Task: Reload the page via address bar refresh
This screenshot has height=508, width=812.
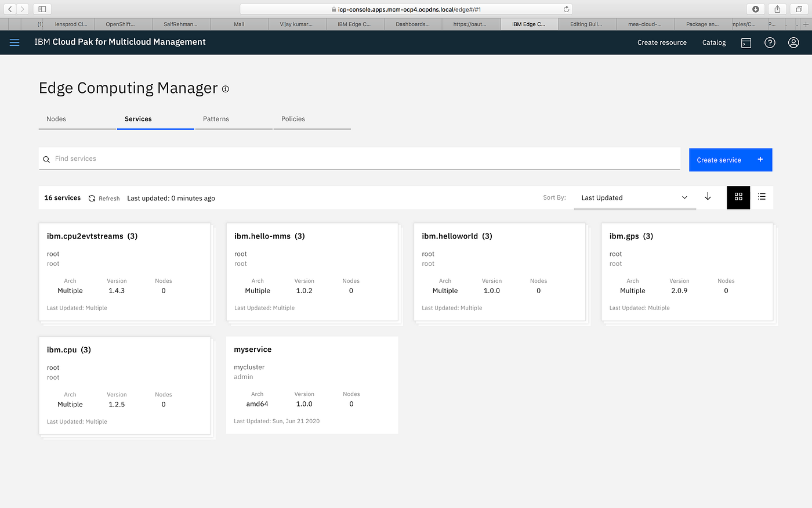Action: click(x=567, y=9)
